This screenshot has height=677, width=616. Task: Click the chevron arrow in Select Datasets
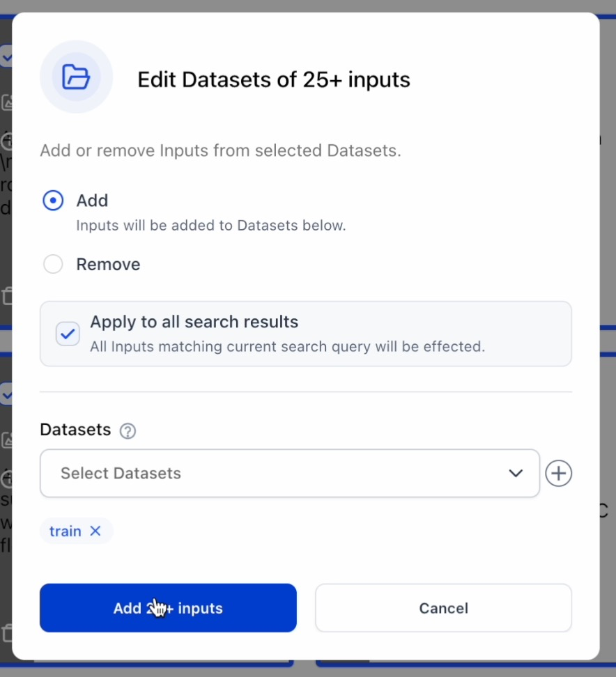(516, 474)
